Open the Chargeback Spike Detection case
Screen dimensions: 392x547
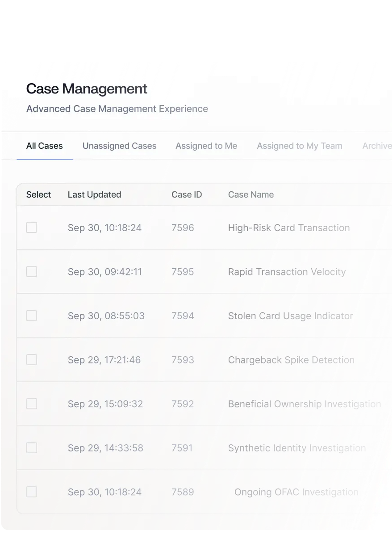pyautogui.click(x=291, y=360)
